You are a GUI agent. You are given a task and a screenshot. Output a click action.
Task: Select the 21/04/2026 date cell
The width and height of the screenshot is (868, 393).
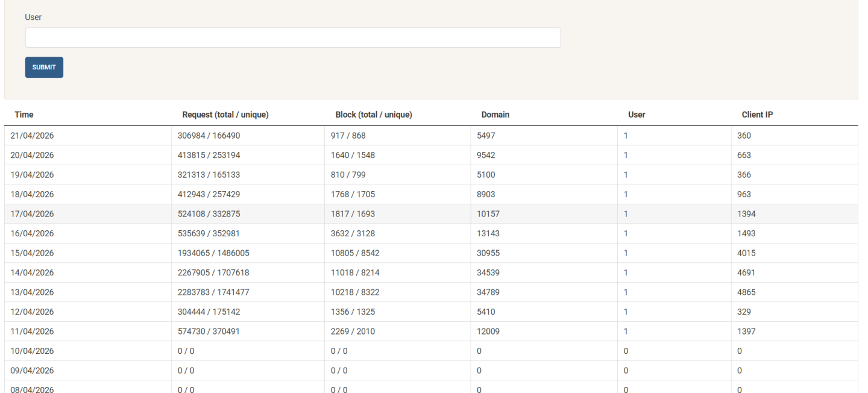click(x=33, y=136)
